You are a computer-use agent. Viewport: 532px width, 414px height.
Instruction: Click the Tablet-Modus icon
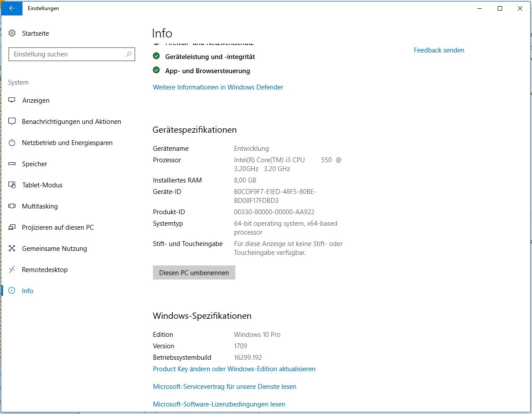12,185
